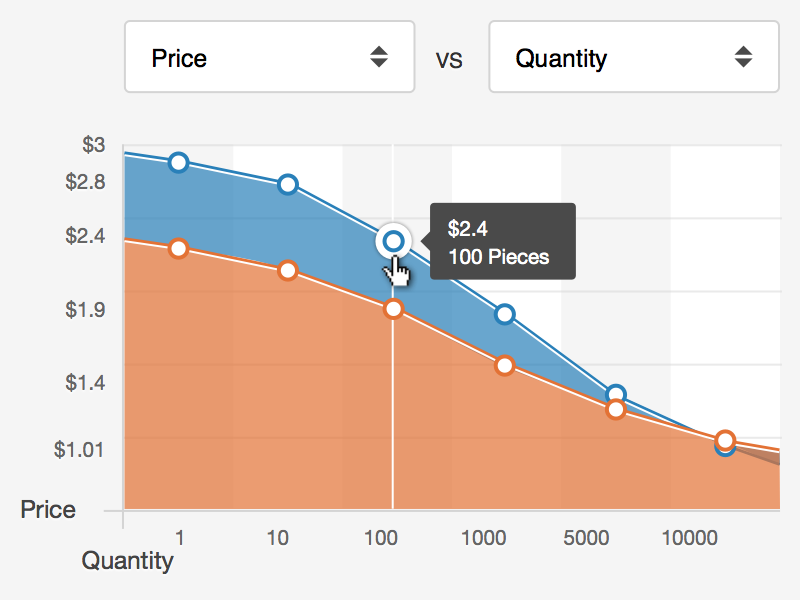Select the rightmost orange point near 10000

pyautogui.click(x=723, y=440)
